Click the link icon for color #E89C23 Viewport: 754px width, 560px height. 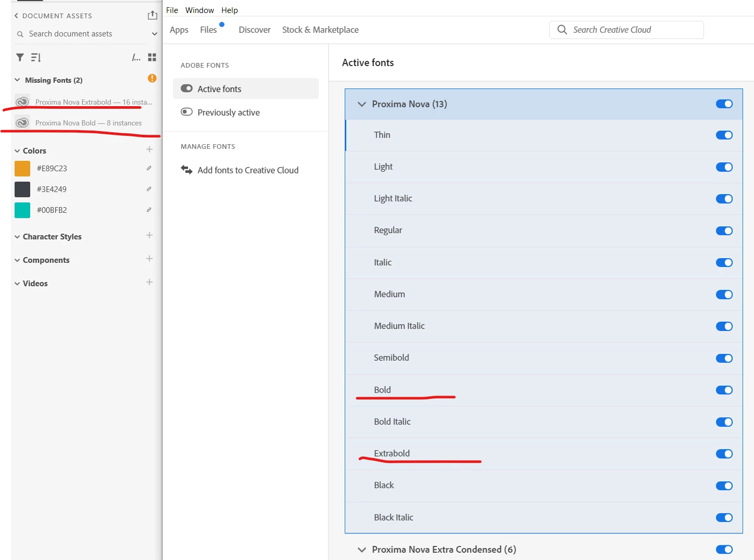(x=149, y=168)
